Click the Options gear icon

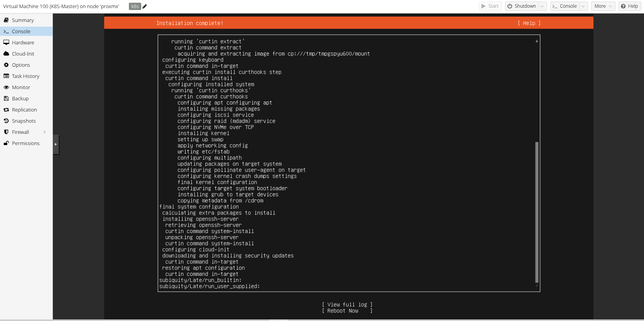(x=6, y=65)
